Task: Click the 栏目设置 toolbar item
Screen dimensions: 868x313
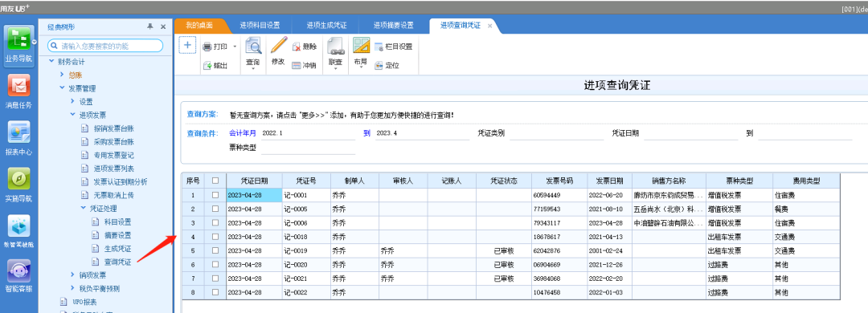Action: [394, 47]
